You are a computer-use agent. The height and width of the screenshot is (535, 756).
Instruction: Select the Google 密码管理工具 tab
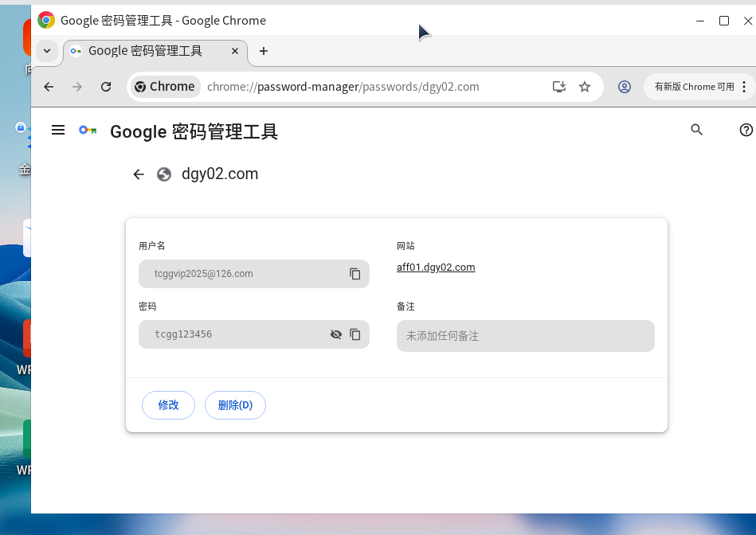click(x=145, y=51)
